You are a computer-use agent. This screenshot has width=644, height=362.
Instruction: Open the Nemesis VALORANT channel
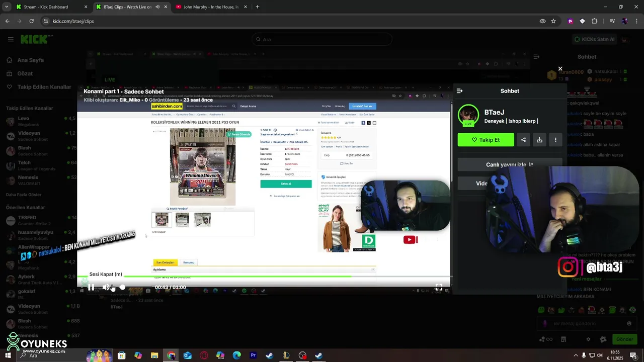click(40, 180)
